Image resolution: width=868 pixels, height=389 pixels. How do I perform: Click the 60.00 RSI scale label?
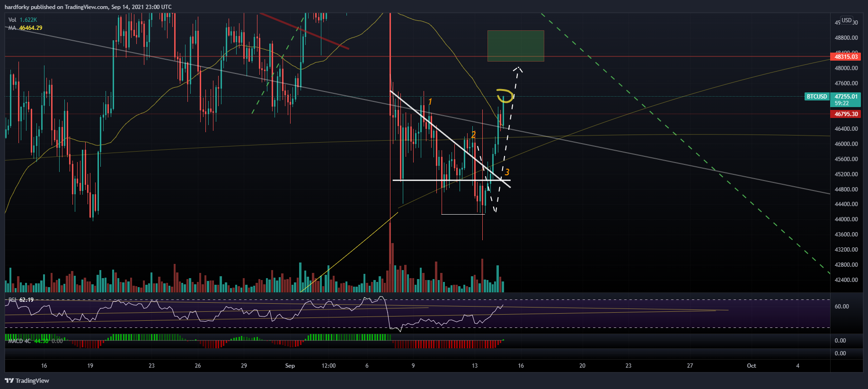(x=841, y=307)
